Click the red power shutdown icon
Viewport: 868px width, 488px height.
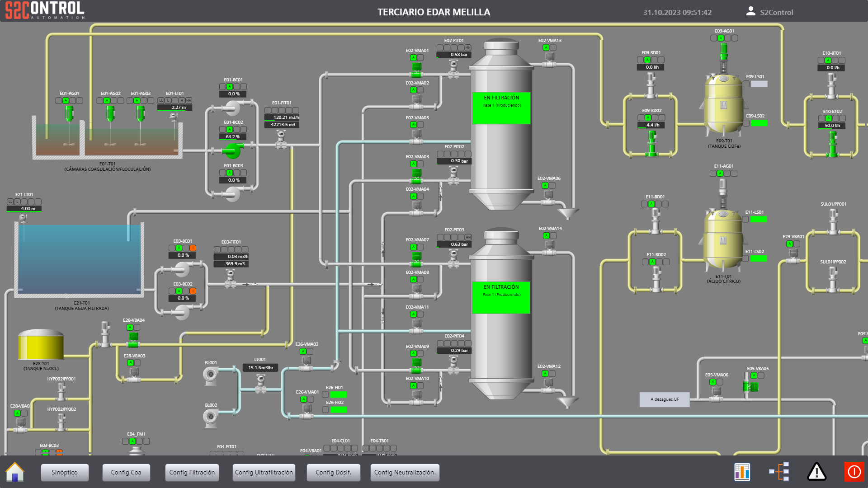854,472
